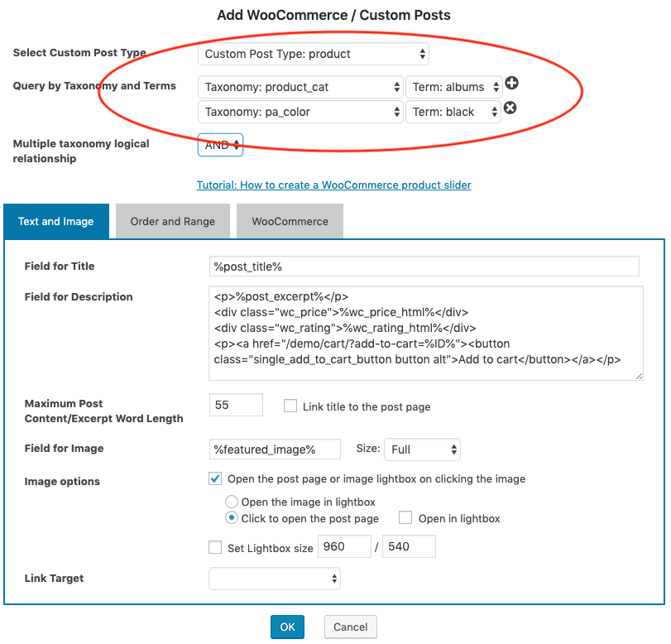Remove the pa_color taxonomy row
Viewport: 671px width, 644px height.
pyautogui.click(x=510, y=108)
